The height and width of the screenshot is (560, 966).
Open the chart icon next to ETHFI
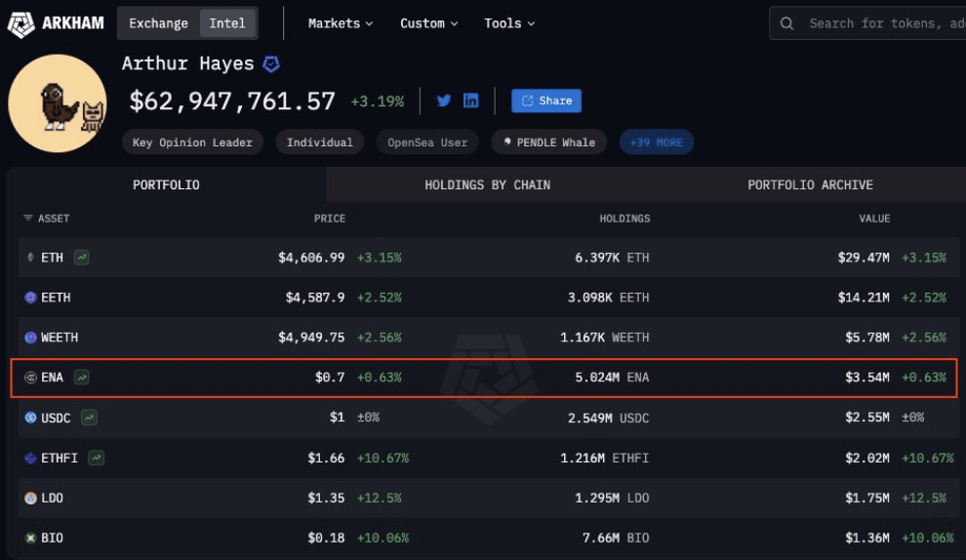click(96, 458)
